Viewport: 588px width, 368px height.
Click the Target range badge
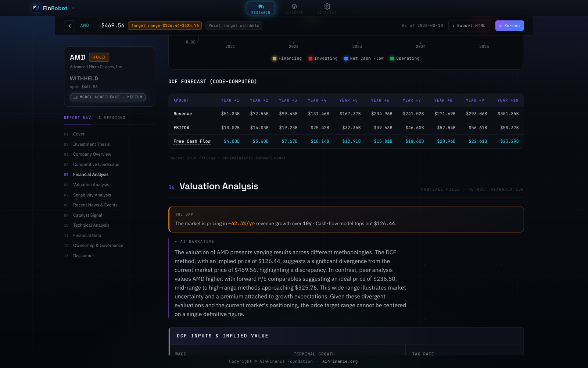point(165,26)
